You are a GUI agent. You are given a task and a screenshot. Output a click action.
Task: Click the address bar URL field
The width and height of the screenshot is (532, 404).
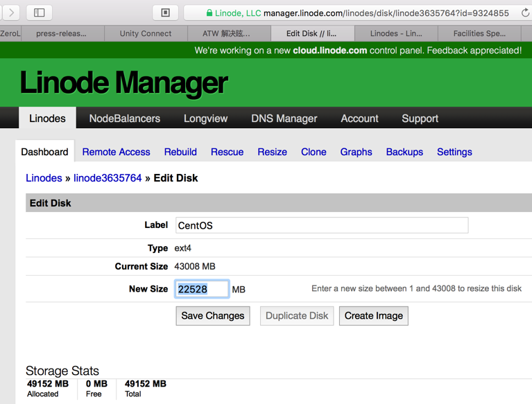(358, 13)
